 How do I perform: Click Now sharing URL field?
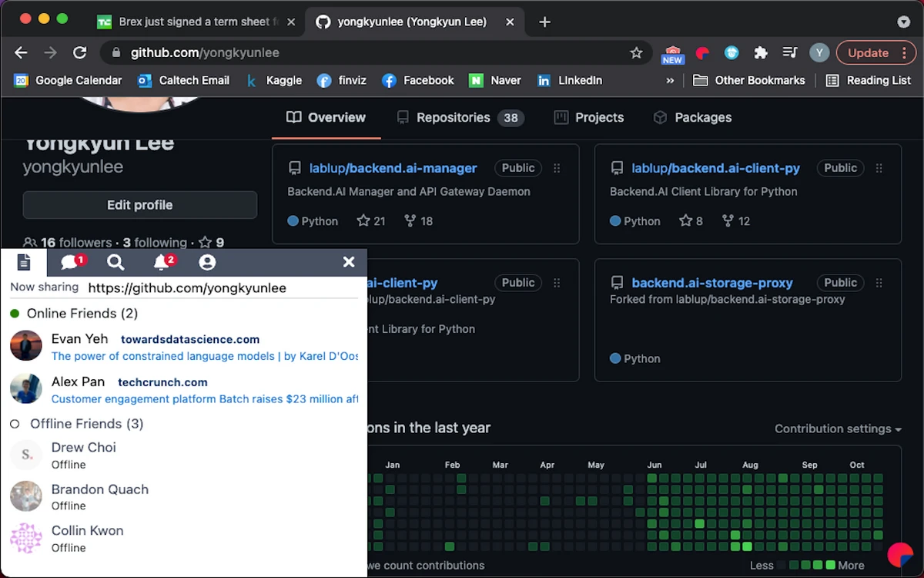tap(223, 288)
